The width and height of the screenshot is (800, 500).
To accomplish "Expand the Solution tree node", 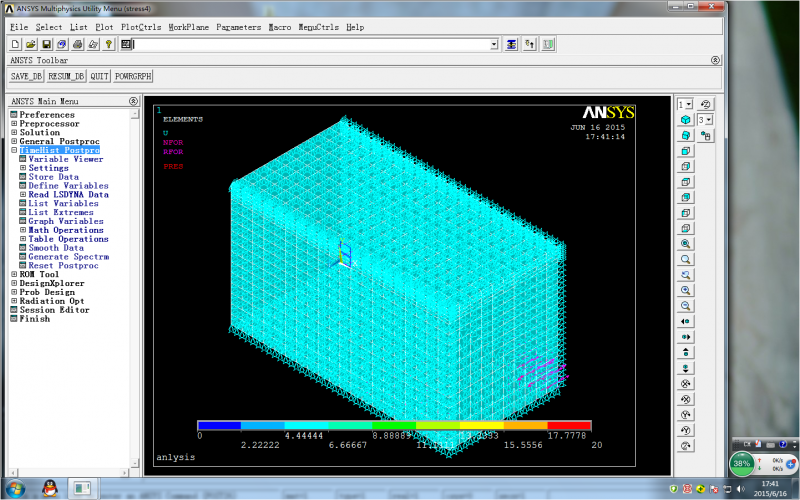I will click(x=14, y=132).
